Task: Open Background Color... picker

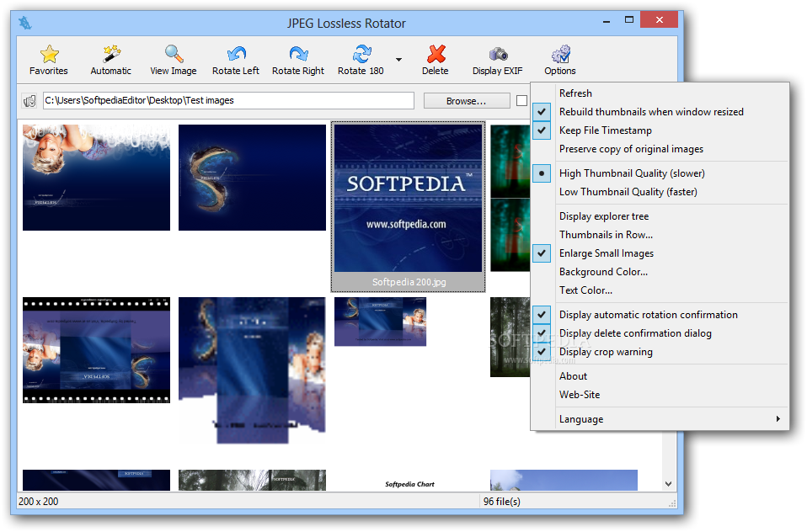Action: [x=603, y=272]
